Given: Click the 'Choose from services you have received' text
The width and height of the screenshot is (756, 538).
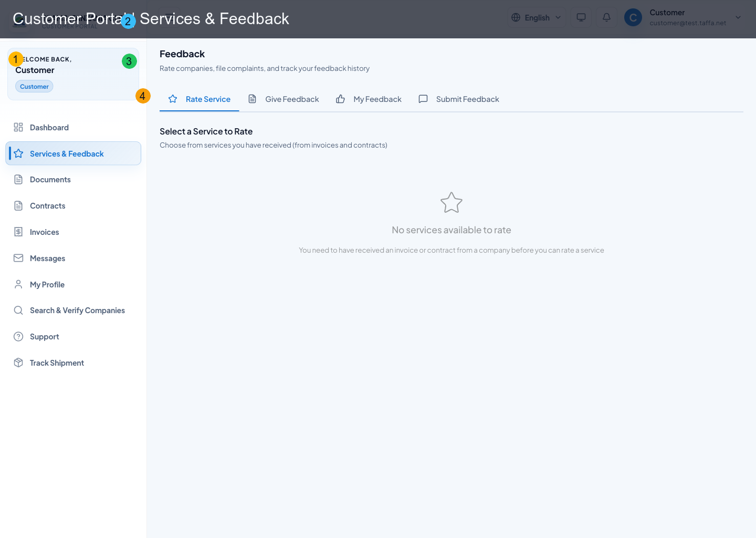Looking at the screenshot, I should [x=274, y=145].
